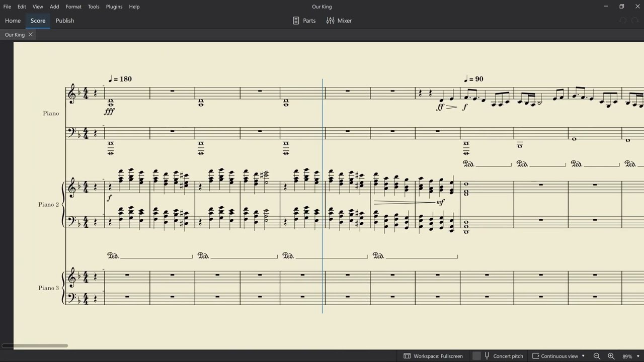Open the File menu
Viewport: 644px width, 362px height.
7,7
